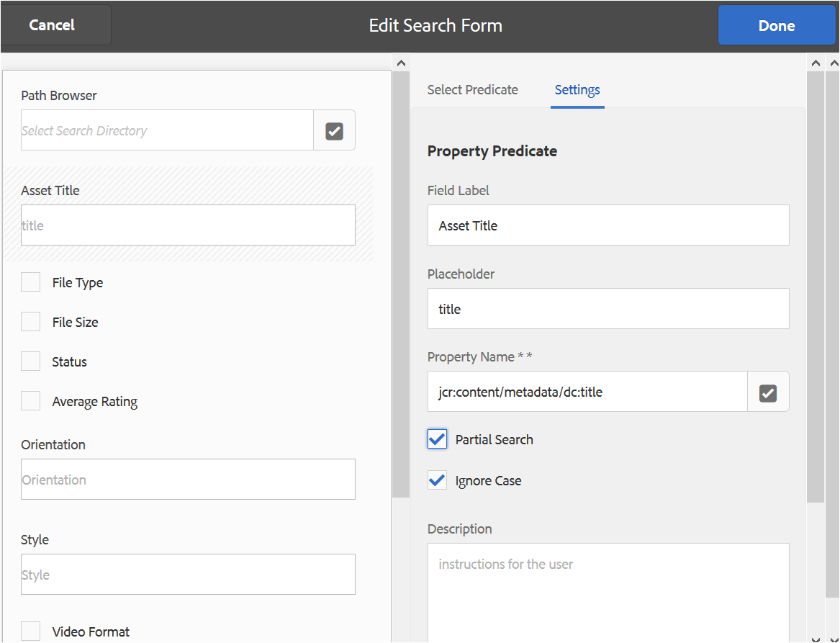Click the Field Label input field
Screen dimensions: 840x643
click(x=608, y=225)
